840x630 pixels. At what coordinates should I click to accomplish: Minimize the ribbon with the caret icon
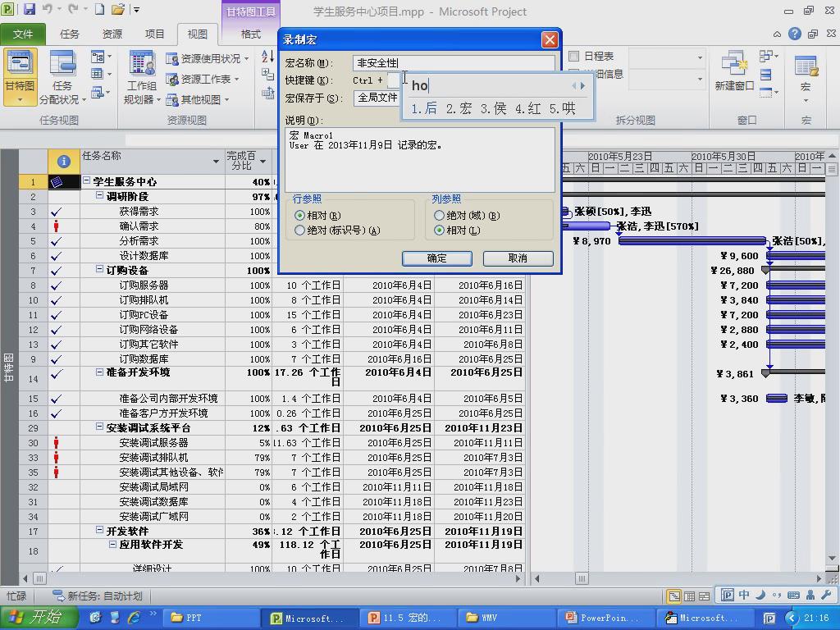pos(777,34)
